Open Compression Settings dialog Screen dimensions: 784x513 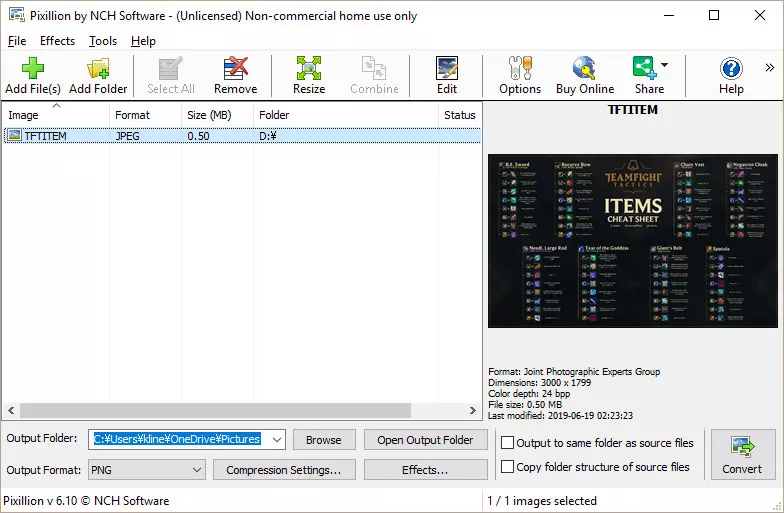point(284,470)
